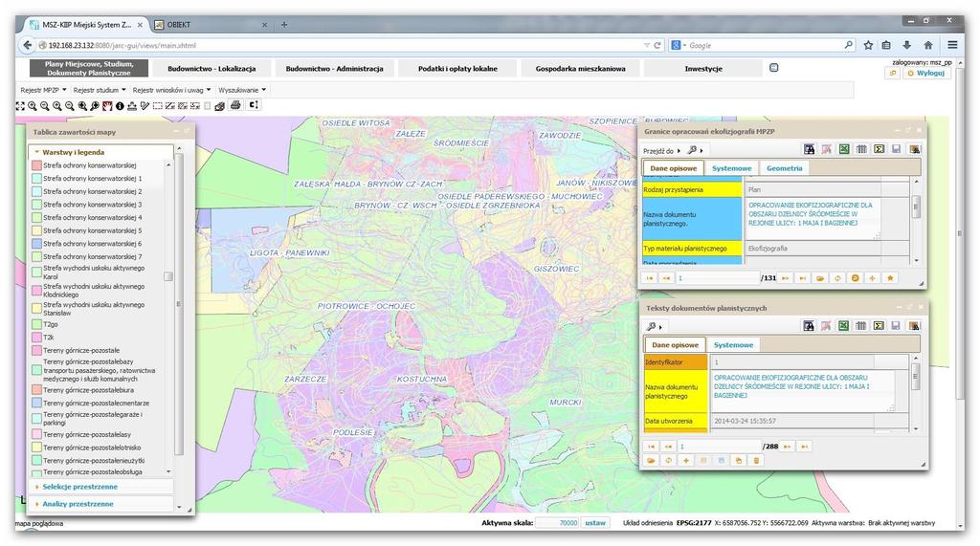Open the Rejestr MPZP dropdown menu
The image size is (980, 546).
click(43, 90)
